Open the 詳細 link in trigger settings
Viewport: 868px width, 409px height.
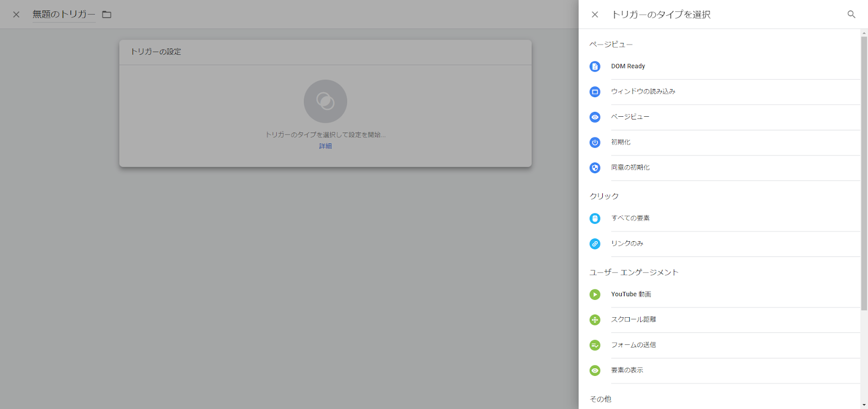[325, 146]
